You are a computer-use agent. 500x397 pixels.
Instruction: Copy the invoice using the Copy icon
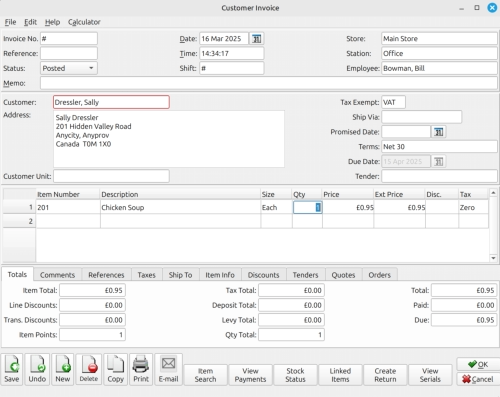click(x=115, y=369)
